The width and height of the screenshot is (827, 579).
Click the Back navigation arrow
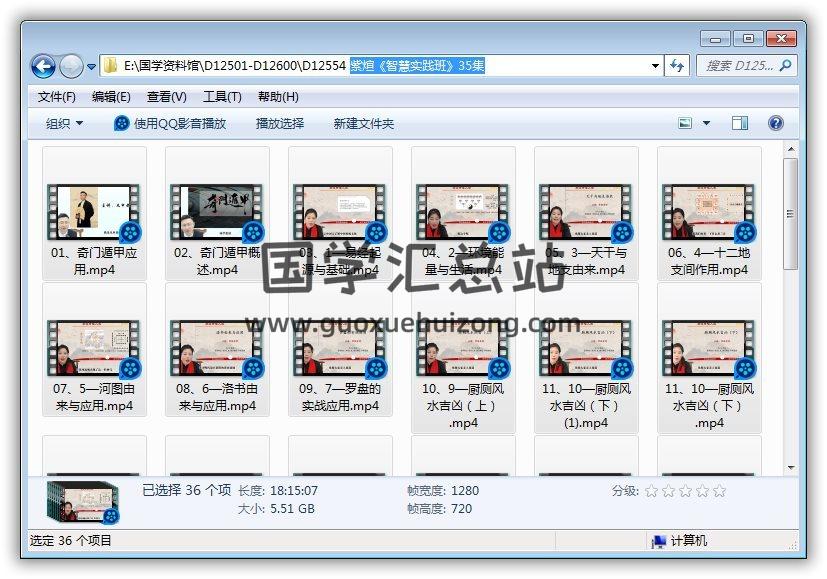[43, 66]
